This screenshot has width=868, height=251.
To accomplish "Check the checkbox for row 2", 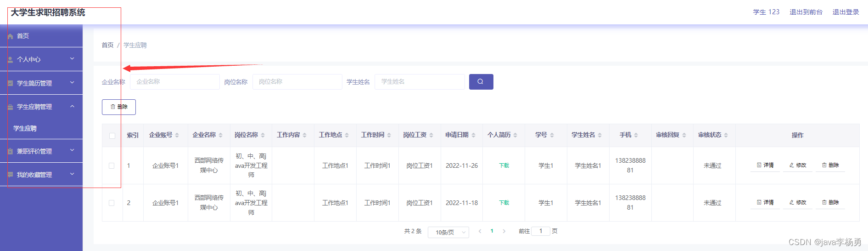I will click(112, 203).
